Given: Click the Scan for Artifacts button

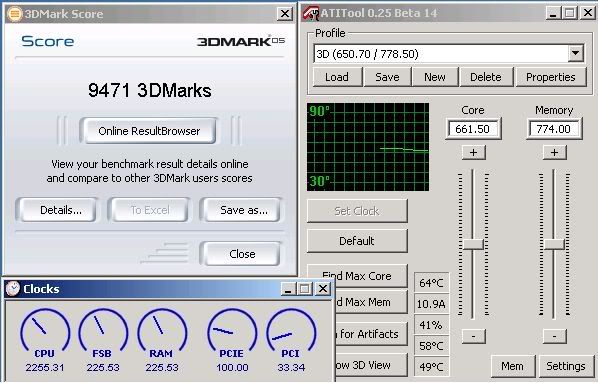Looking at the screenshot, I should pos(371,334).
